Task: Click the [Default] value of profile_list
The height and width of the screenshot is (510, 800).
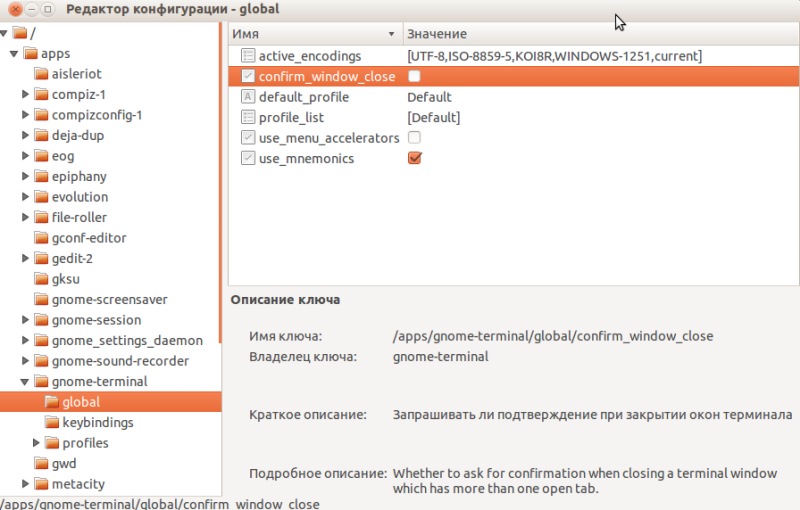Action: tap(434, 117)
